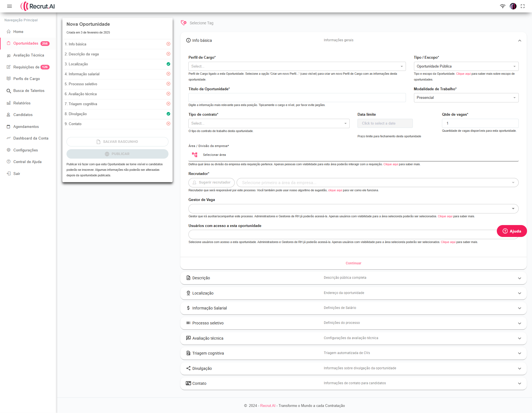Image resolution: width=532 pixels, height=413 pixels.
Task: Click the Recrut.AI logo
Action: click(x=38, y=6)
